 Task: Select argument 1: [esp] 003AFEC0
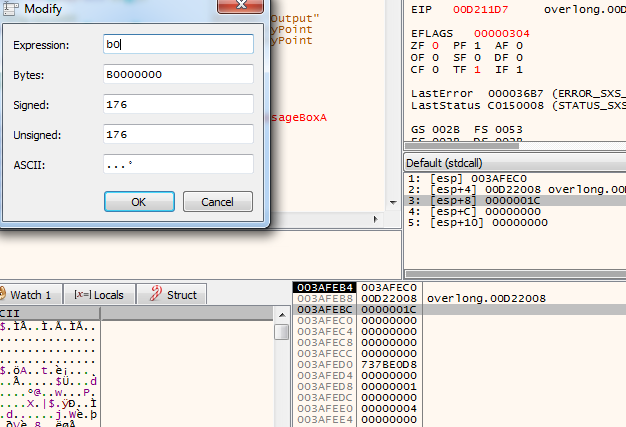pos(515,178)
